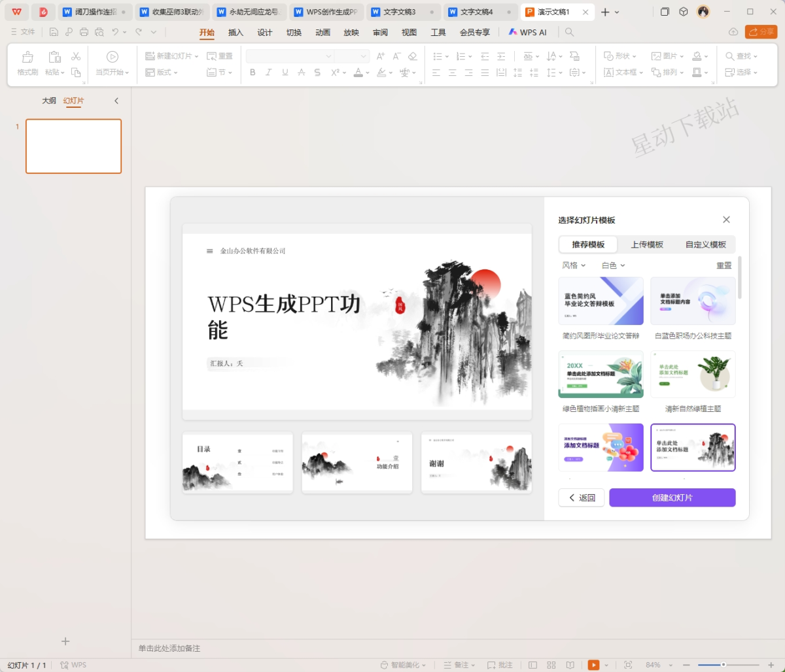Collapse the slide thumbnail pane
The width and height of the screenshot is (785, 672).
[x=116, y=101]
